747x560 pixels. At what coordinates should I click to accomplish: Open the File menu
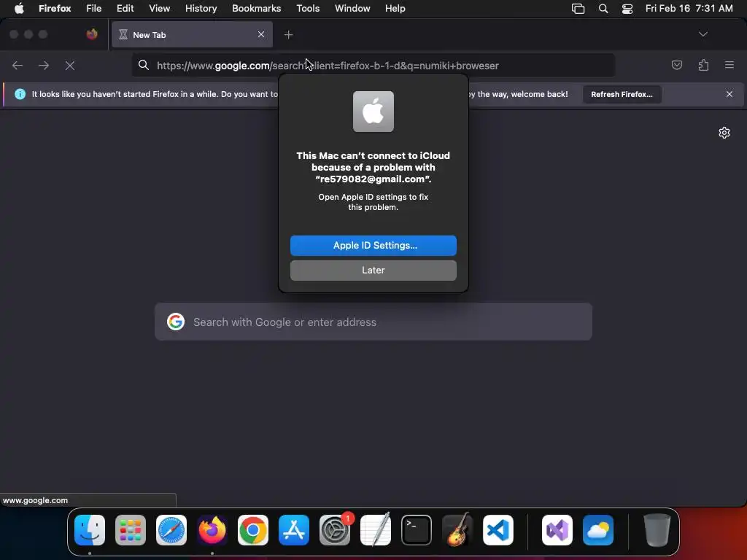pos(94,8)
